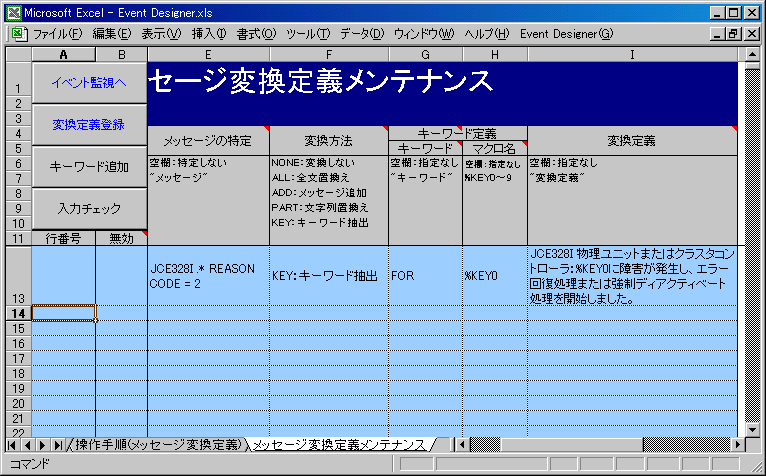
Task: Restore the inner workbook window
Action: (x=735, y=34)
